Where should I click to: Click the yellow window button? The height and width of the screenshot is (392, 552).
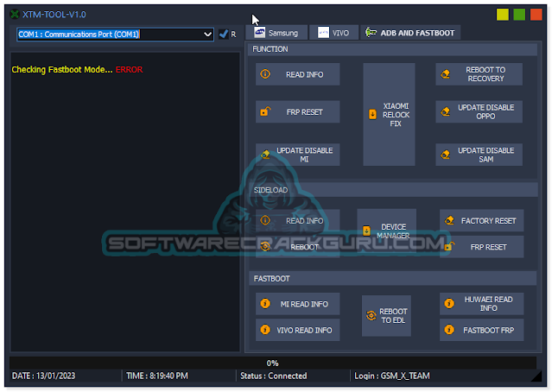pos(503,15)
